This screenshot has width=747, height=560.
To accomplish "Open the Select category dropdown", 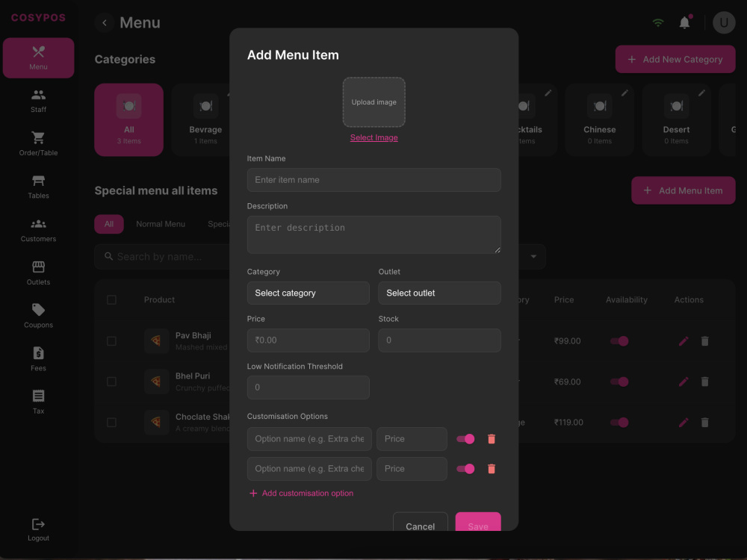I will click(309, 293).
